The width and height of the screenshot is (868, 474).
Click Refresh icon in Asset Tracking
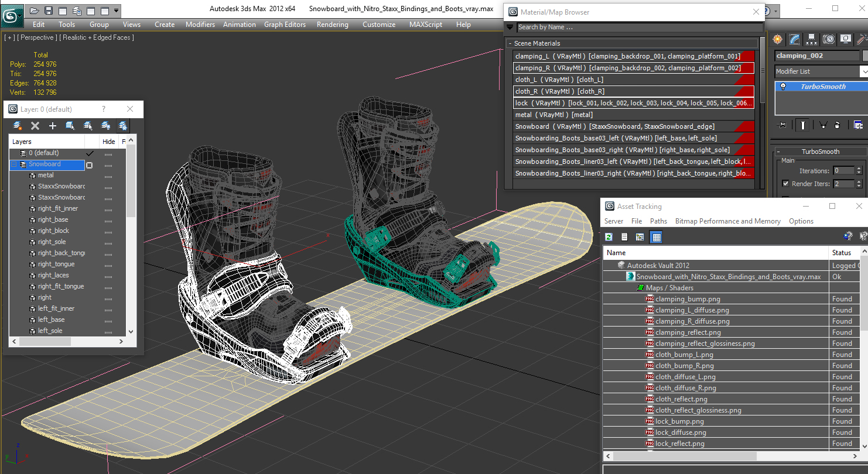(x=609, y=237)
